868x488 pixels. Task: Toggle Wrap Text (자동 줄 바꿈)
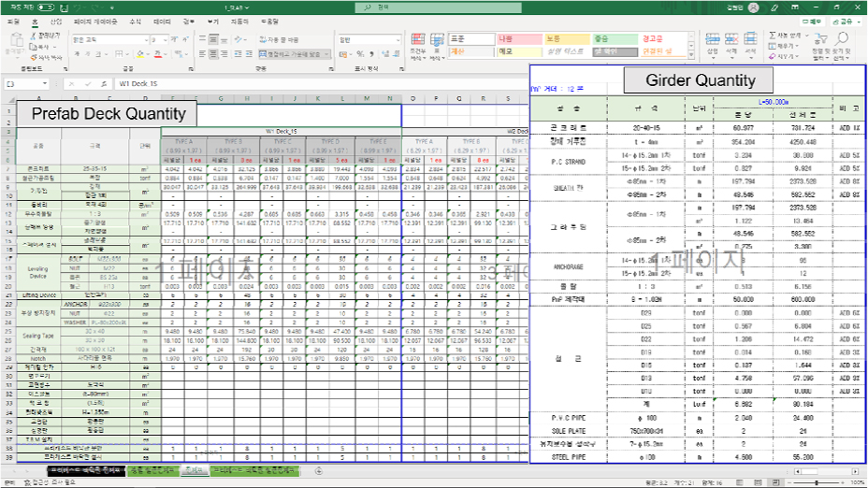(279, 40)
